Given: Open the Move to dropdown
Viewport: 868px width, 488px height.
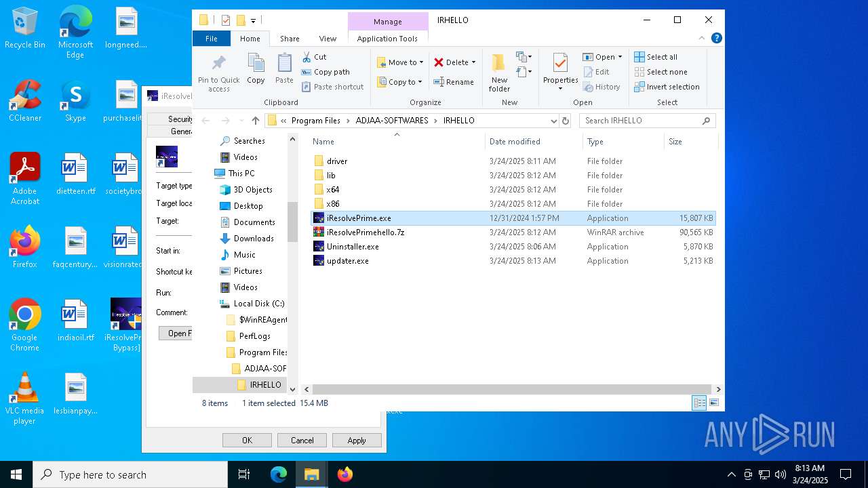Looking at the screenshot, I should coord(400,62).
